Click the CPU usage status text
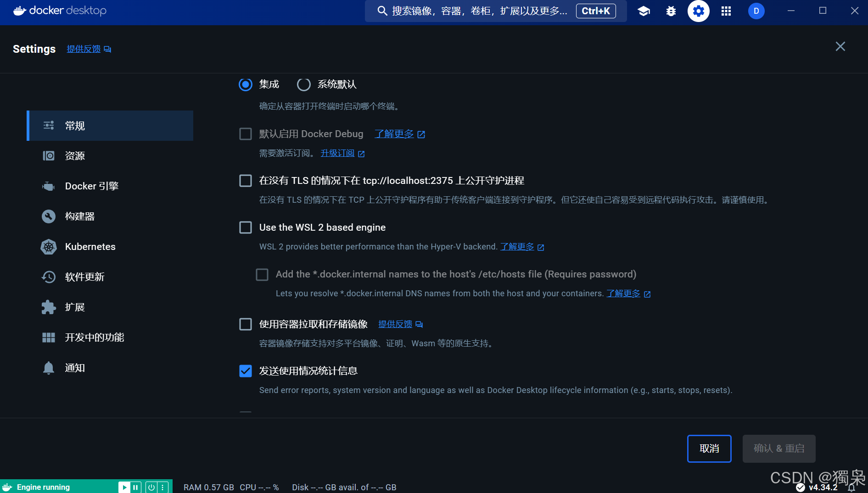 tap(259, 487)
